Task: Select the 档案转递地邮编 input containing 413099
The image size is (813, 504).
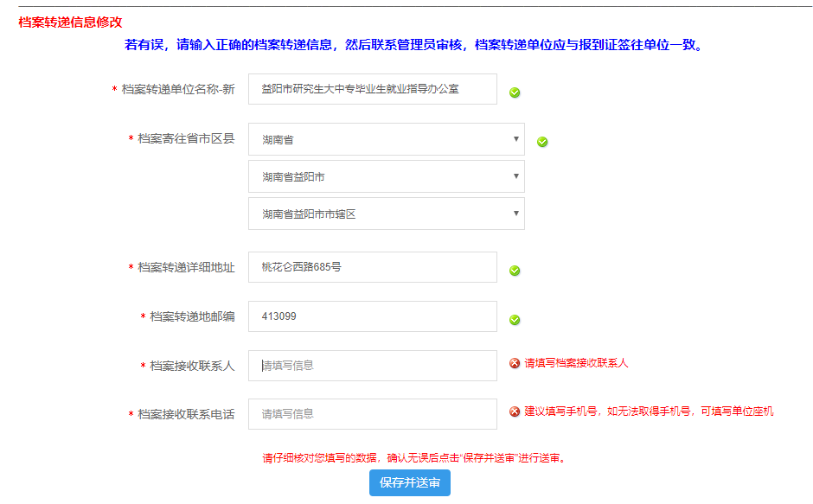Action: pos(372,316)
